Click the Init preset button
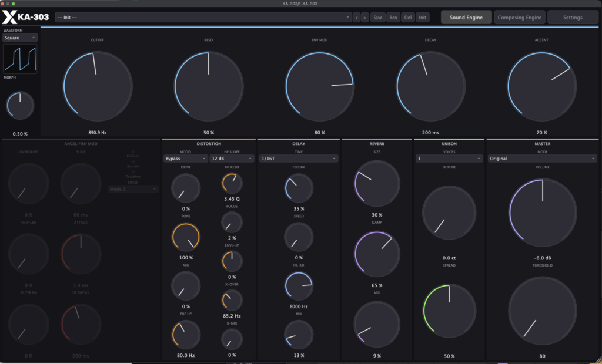The height and width of the screenshot is (364, 602). 422,18
